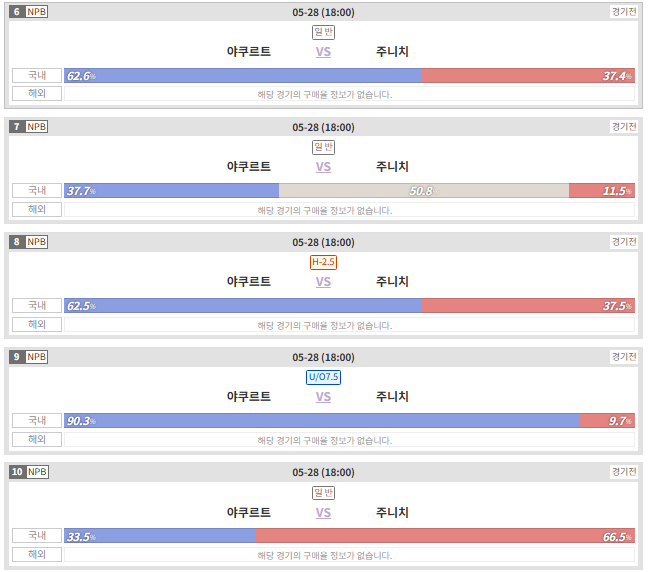Viewport: 648px width, 572px height.
Task: Click the U/O 7.5 over-under badge
Action: pos(323,377)
